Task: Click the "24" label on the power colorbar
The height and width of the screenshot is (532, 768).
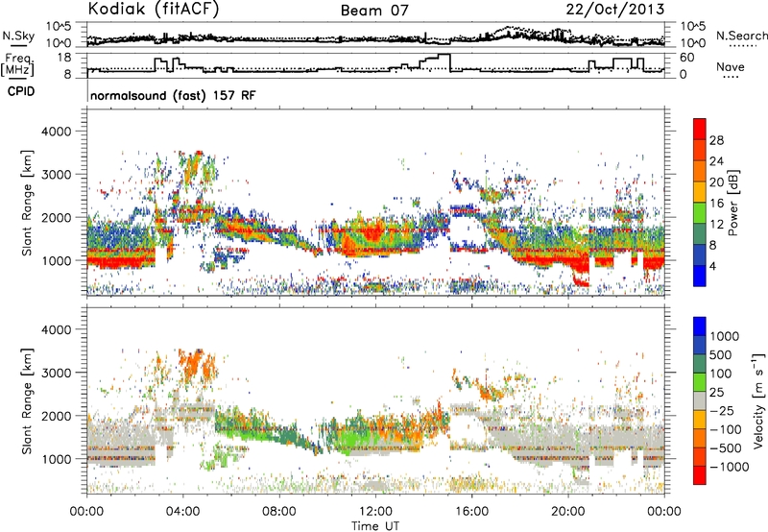Action: 716,161
